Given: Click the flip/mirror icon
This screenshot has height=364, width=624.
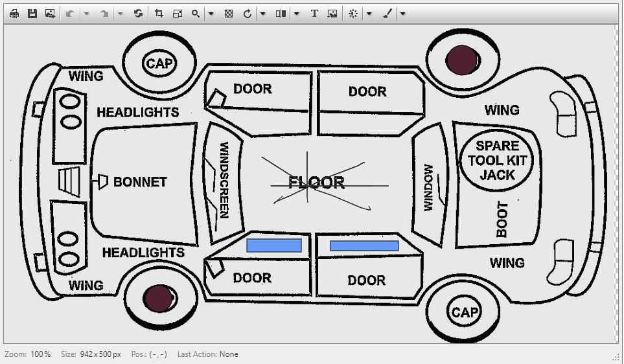Looking at the screenshot, I should point(281,14).
